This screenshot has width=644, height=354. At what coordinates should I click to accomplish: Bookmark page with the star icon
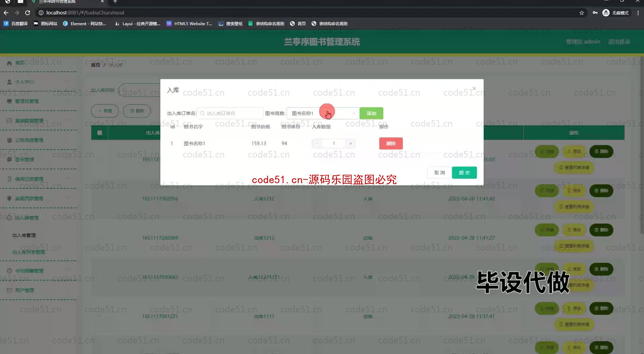click(582, 13)
